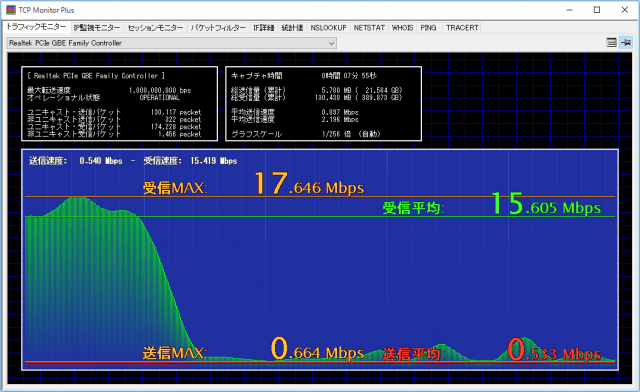The width and height of the screenshot is (640, 392).
Task: Switch to the IP監視モニター tab
Action: click(x=97, y=28)
